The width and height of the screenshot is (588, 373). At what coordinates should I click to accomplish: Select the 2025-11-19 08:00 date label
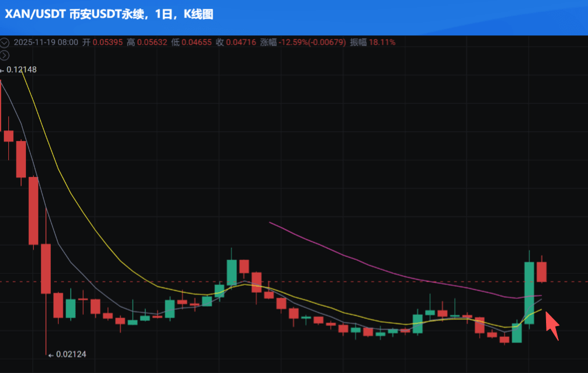(x=46, y=42)
